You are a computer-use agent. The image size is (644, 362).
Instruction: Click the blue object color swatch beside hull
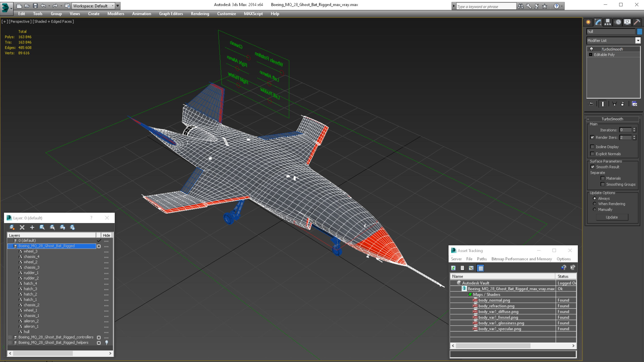[x=640, y=32]
